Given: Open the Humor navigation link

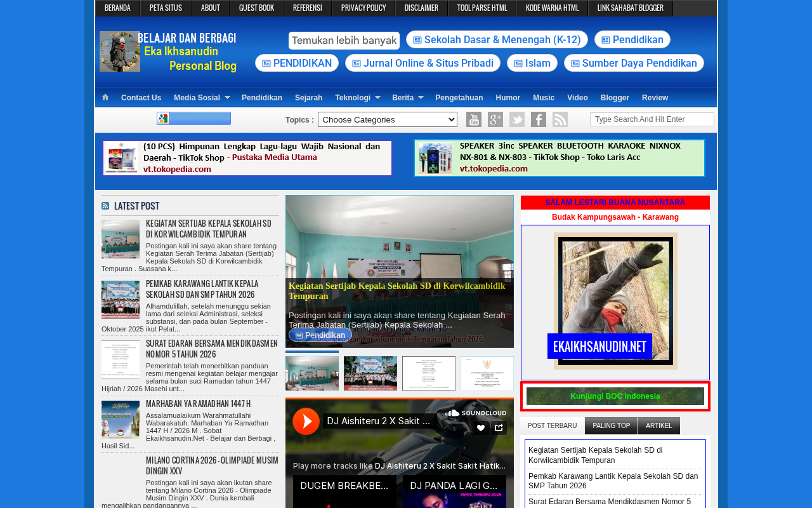Looking at the screenshot, I should [508, 98].
